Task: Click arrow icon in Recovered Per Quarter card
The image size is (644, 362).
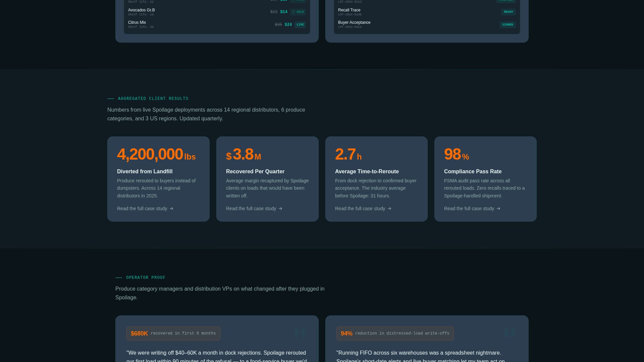Action: tap(280, 208)
